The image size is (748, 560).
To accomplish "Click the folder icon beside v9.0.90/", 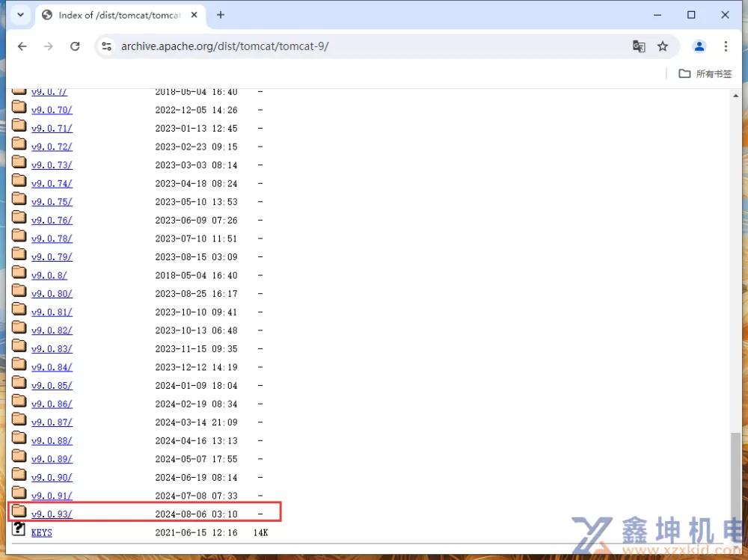I will 19,474.
